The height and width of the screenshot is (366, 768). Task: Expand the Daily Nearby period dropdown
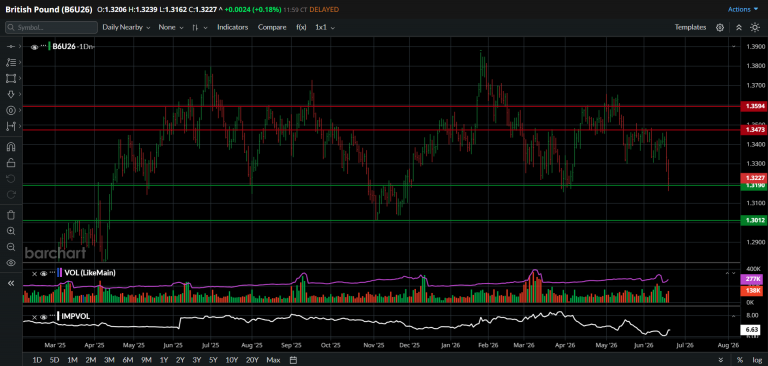tap(126, 27)
